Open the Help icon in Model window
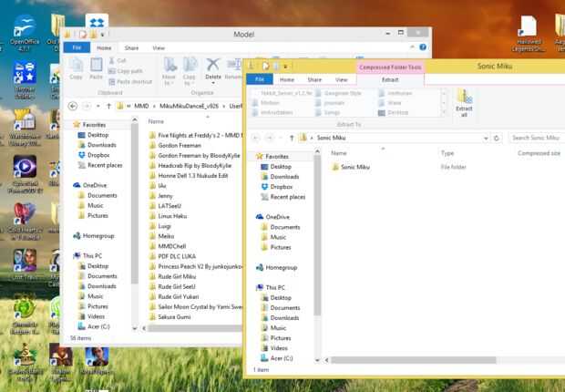The width and height of the screenshot is (565, 392). tap(423, 47)
